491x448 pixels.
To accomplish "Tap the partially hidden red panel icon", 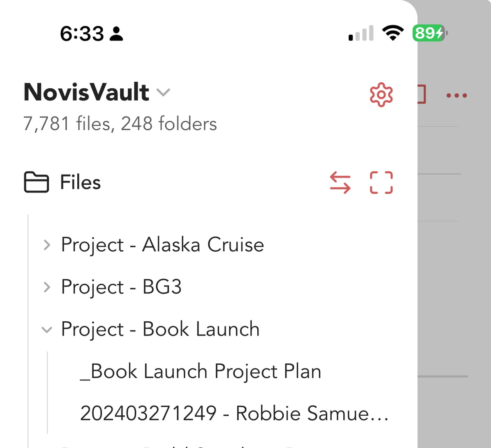I will click(x=422, y=95).
